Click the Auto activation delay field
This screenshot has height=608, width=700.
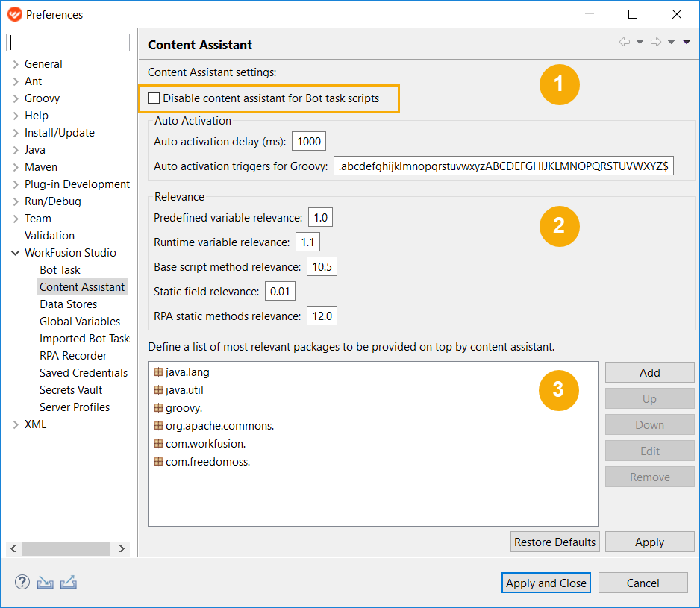coord(309,142)
